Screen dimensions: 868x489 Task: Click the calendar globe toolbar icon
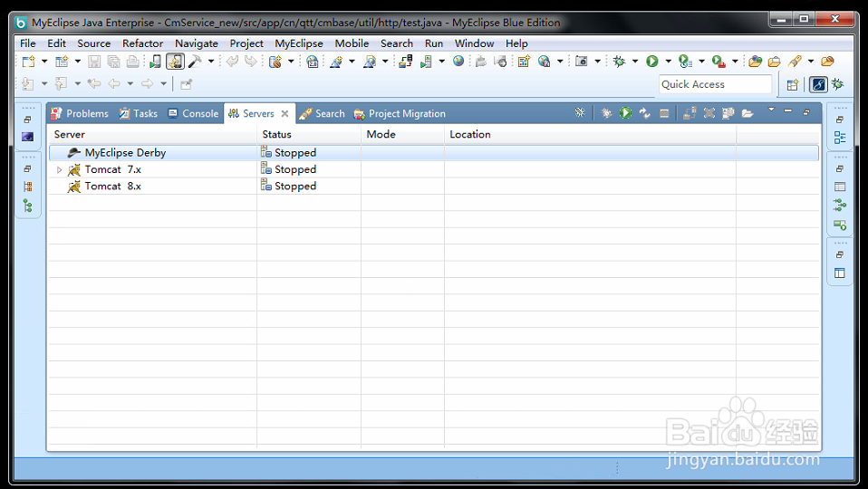313,62
